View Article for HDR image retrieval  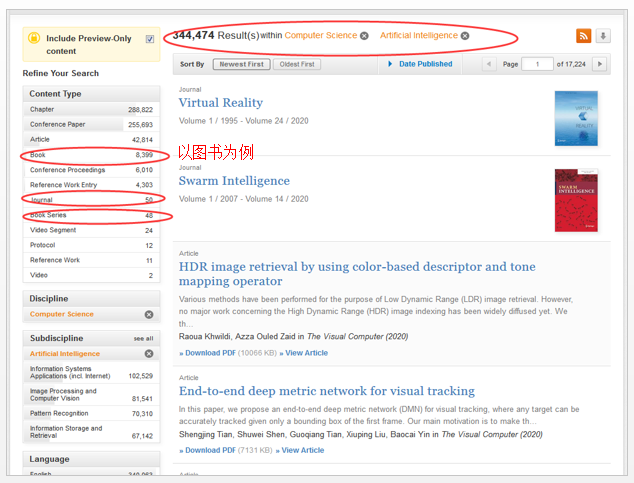point(304,353)
